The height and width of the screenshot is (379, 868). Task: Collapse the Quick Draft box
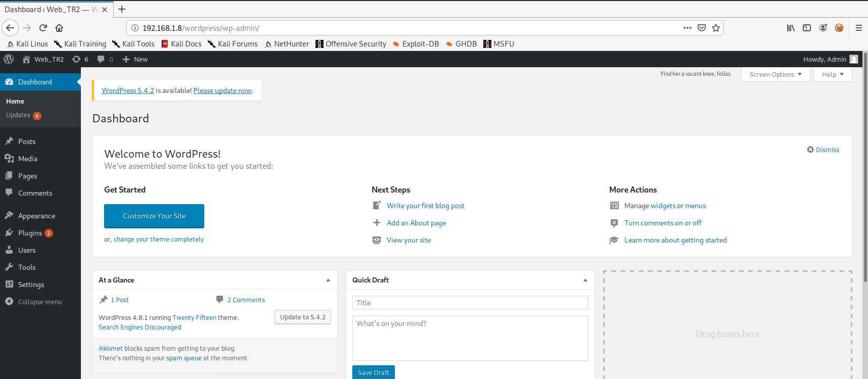585,280
